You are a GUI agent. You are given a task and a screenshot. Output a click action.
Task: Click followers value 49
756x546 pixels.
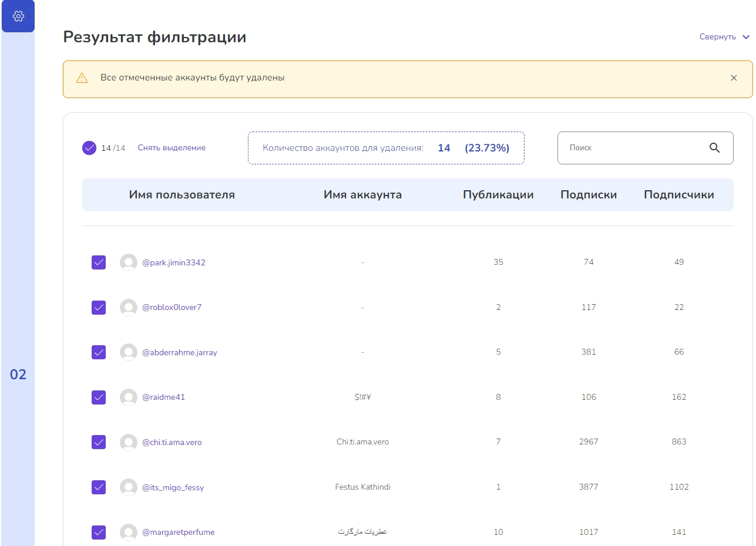click(x=679, y=262)
